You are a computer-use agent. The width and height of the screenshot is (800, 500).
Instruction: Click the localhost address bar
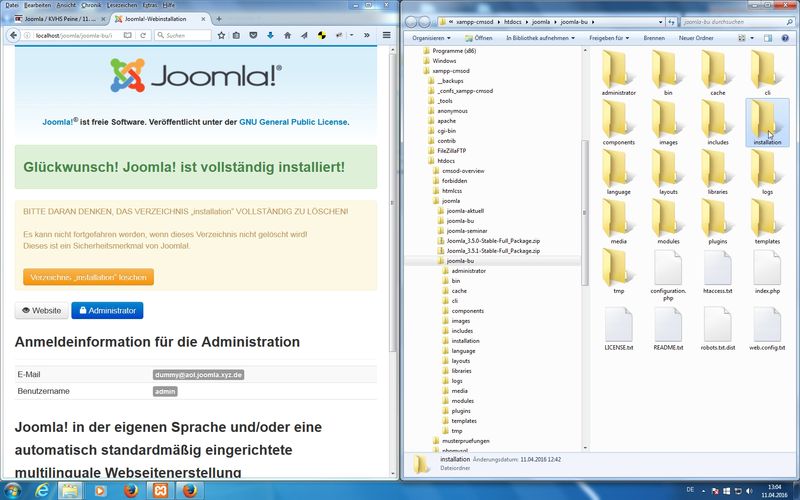[x=74, y=35]
